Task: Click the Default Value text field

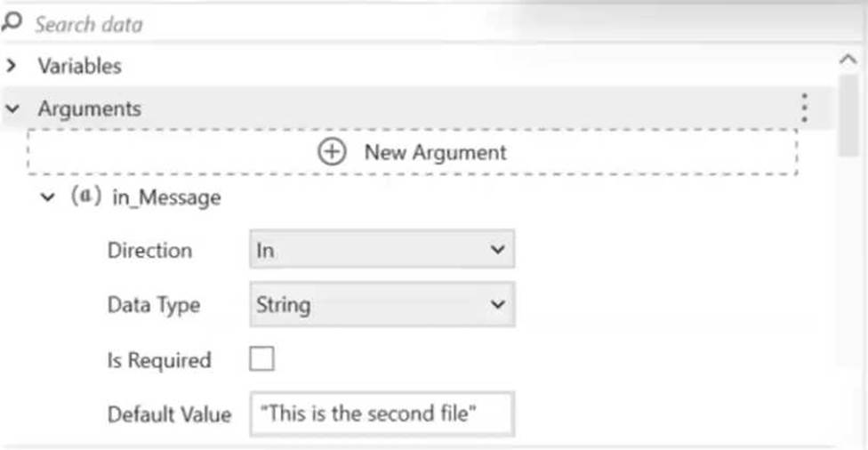Action: click(382, 414)
